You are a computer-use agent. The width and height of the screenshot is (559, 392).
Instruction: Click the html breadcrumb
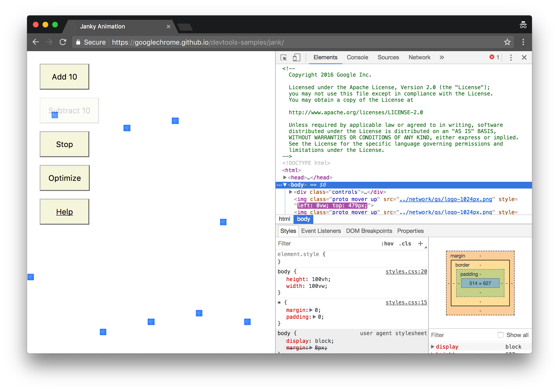point(284,219)
